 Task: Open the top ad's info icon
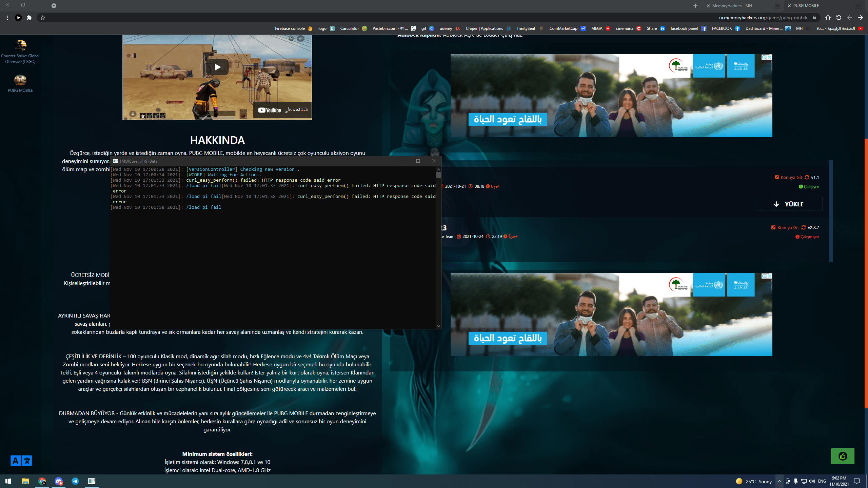point(764,57)
